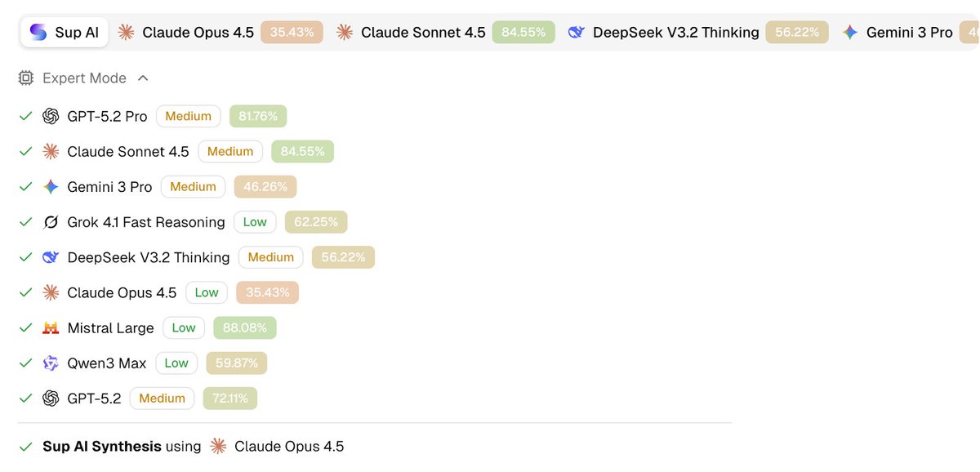Click the Expert Mode chip icon
This screenshot has height=472, width=980.
point(26,78)
